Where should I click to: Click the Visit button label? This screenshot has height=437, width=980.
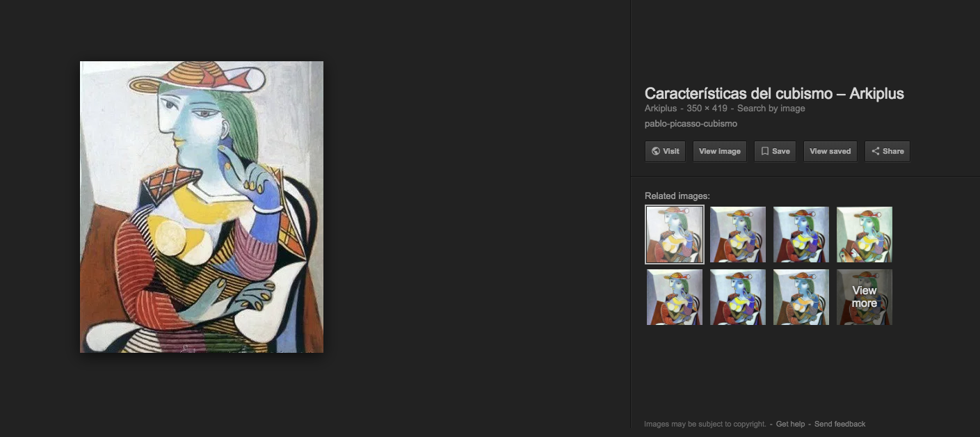click(671, 151)
